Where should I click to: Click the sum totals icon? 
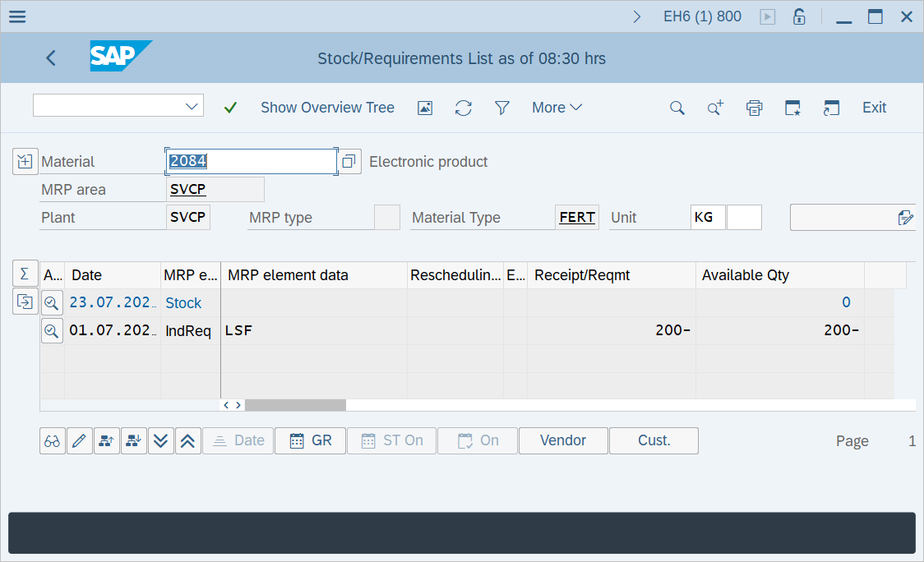pos(25,273)
